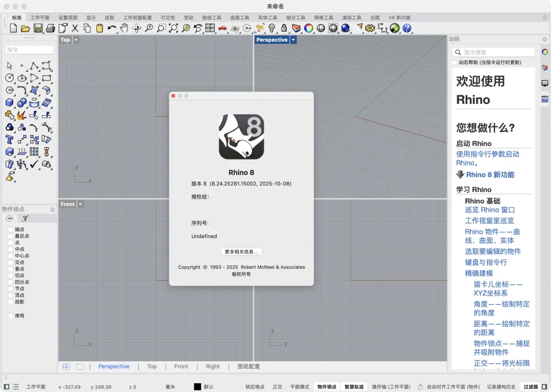The image size is (551, 392).
Task: Open Options via yellow gear icon
Action: tap(370, 28)
